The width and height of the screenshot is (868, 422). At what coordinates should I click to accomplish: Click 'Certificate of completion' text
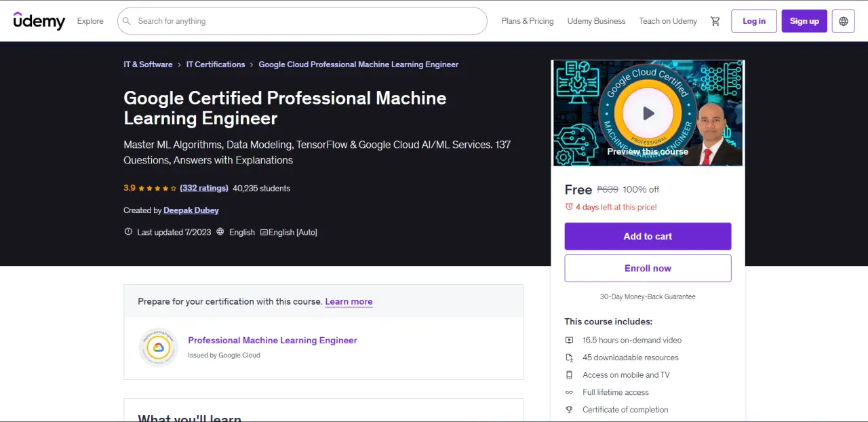pos(625,410)
